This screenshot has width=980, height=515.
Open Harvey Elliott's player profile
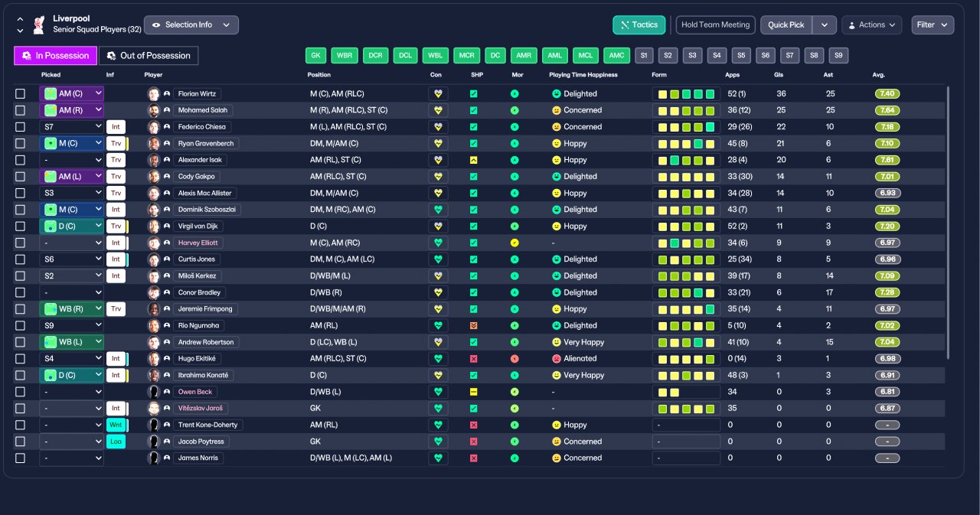[198, 243]
